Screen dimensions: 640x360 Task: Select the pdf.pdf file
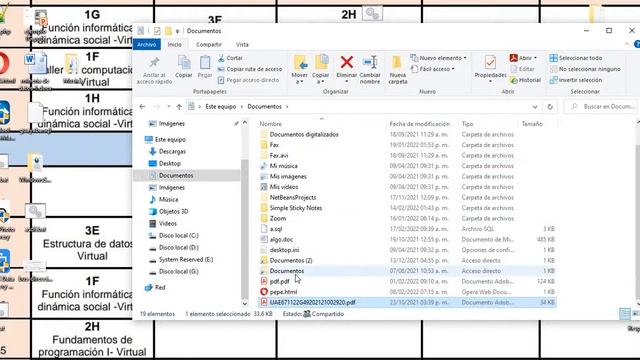pos(279,282)
